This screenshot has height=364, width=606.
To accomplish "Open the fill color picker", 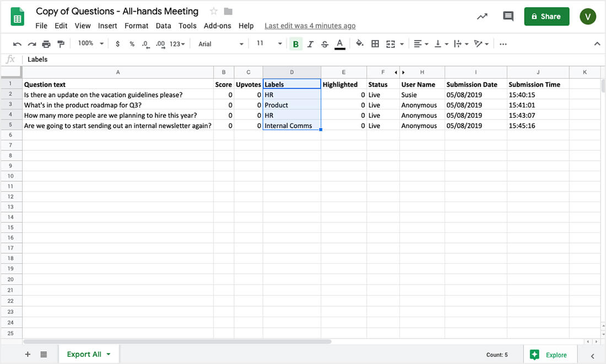I will coord(360,44).
